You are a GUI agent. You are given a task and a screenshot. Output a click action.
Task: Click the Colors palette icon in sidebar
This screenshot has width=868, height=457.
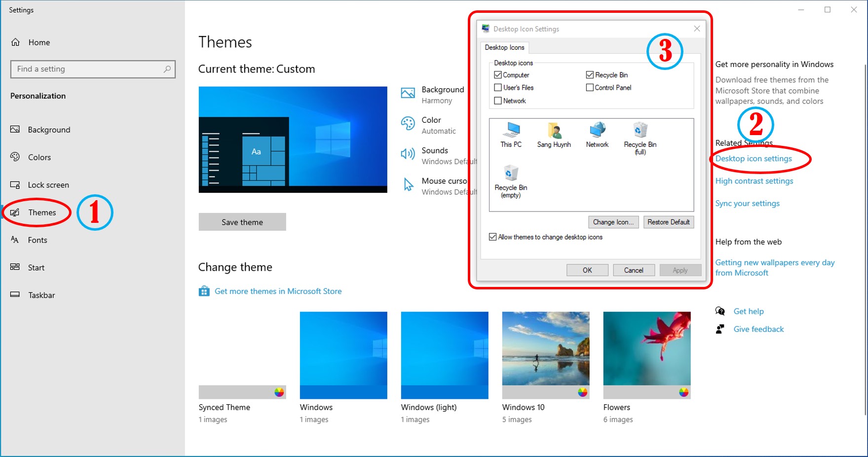click(x=15, y=157)
